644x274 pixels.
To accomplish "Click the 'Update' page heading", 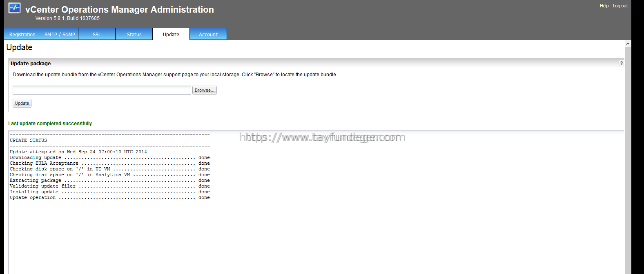I will tap(19, 47).
